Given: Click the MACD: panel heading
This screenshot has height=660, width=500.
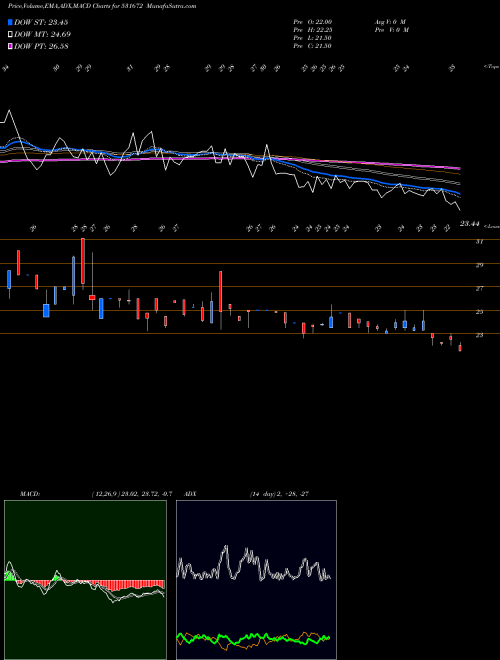Looking at the screenshot, I should point(30,494).
